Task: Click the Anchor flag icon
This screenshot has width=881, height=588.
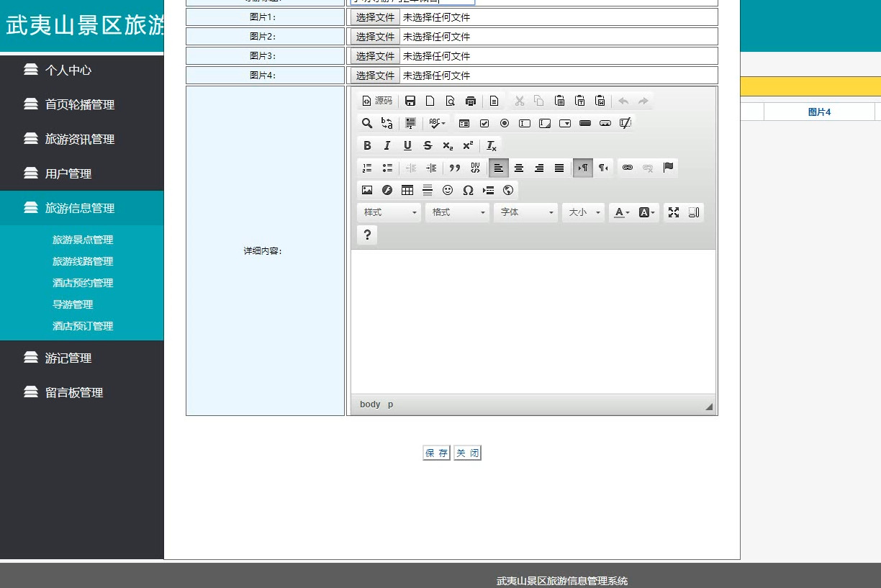Action: point(668,168)
